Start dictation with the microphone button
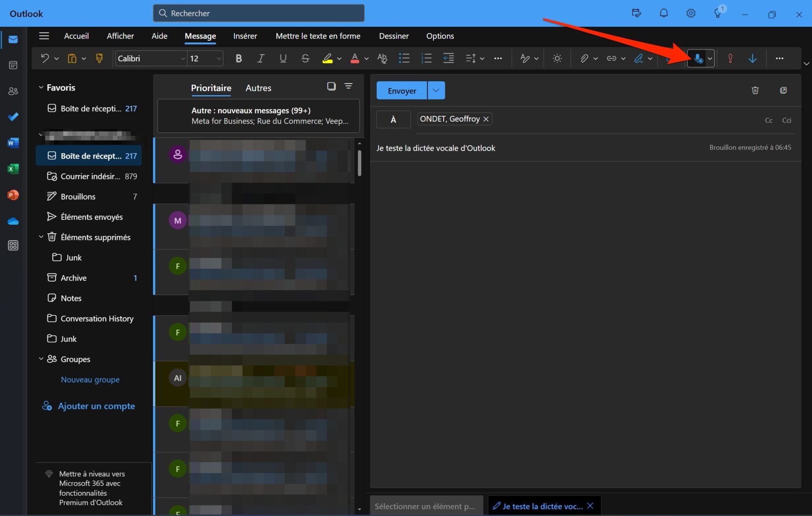The height and width of the screenshot is (516, 812). coord(698,58)
